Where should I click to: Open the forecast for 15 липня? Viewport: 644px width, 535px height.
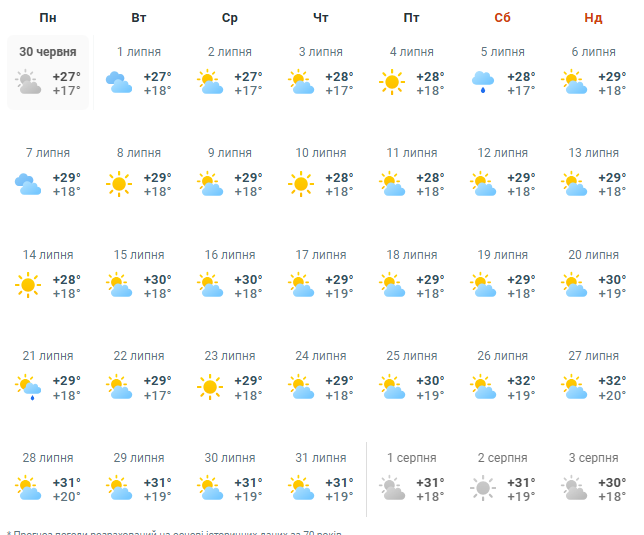point(139,255)
